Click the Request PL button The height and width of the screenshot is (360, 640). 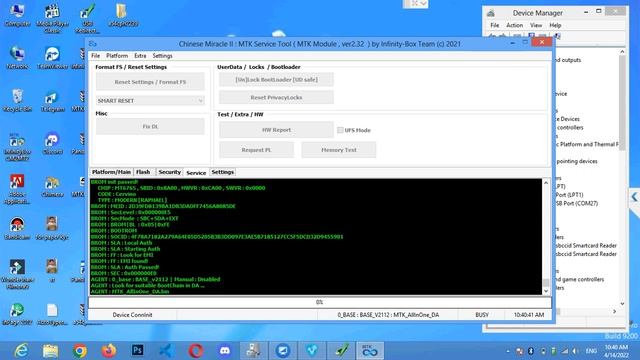point(256,150)
